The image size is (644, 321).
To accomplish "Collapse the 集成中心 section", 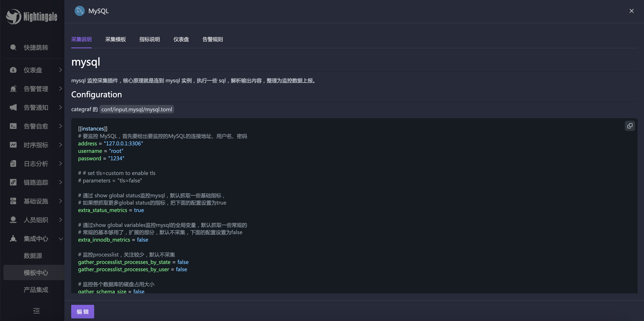I will click(x=61, y=239).
